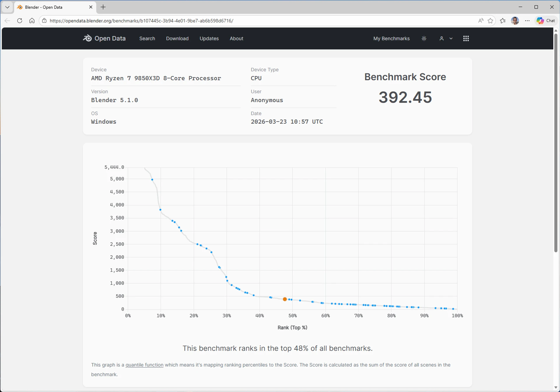The width and height of the screenshot is (560, 392).
Task: Maximize the browser window
Action: 536,7
